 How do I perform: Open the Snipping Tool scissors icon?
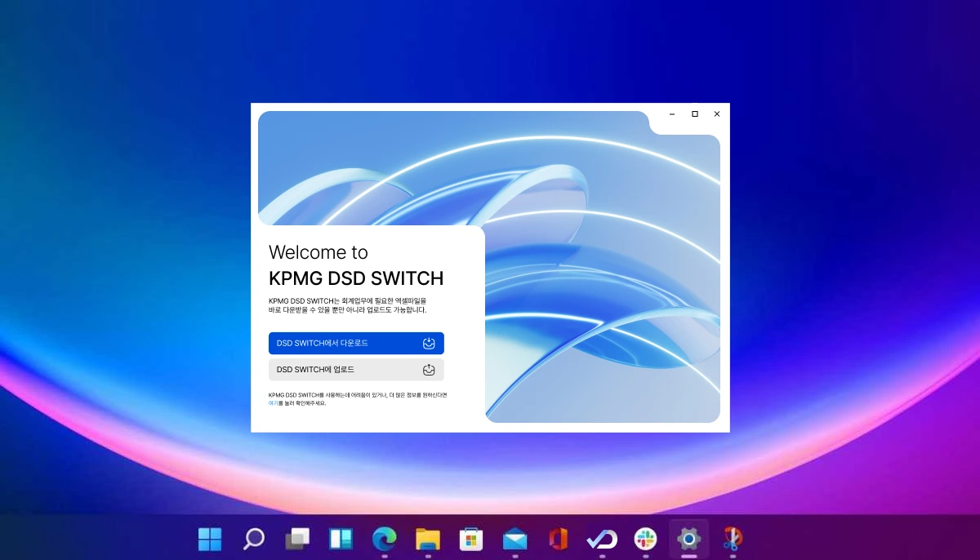pos(733,539)
